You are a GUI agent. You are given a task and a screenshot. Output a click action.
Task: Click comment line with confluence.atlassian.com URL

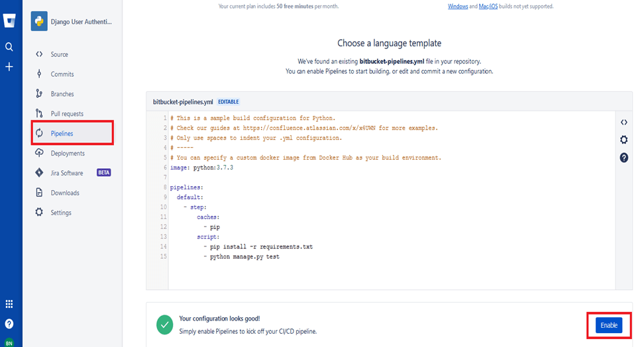304,128
